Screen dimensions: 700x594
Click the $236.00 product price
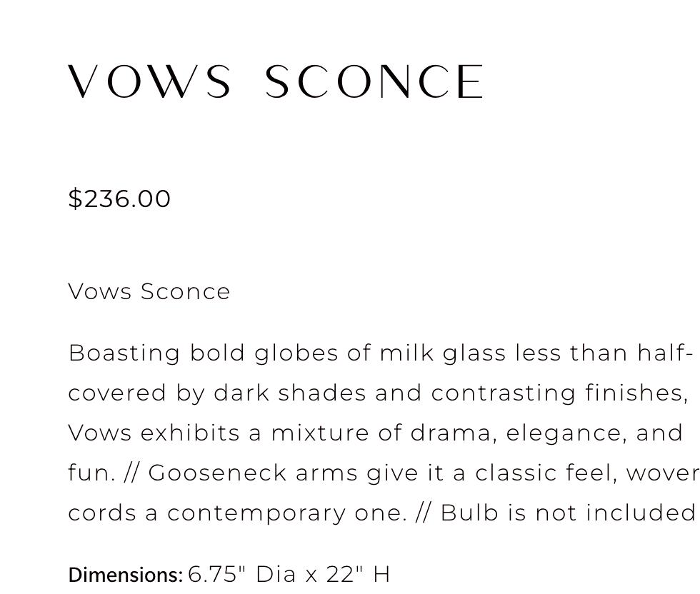point(119,198)
